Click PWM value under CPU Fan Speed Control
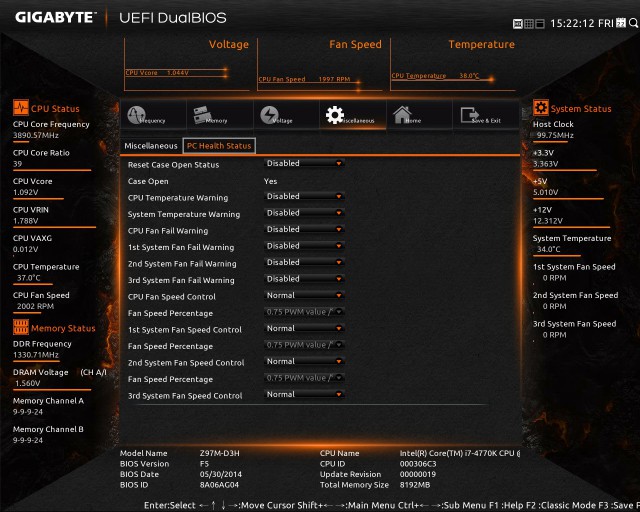The height and width of the screenshot is (512, 640). click(304, 312)
